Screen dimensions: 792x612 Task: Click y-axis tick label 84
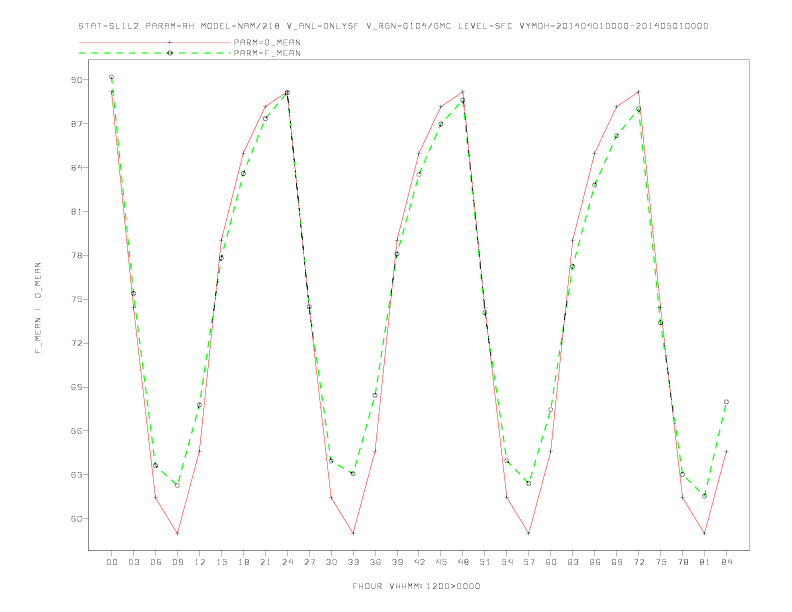77,168
